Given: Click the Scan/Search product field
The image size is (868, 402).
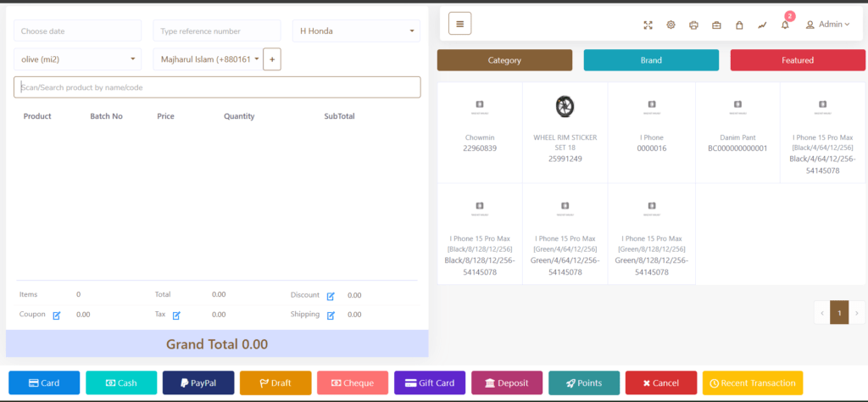Looking at the screenshot, I should (x=217, y=87).
